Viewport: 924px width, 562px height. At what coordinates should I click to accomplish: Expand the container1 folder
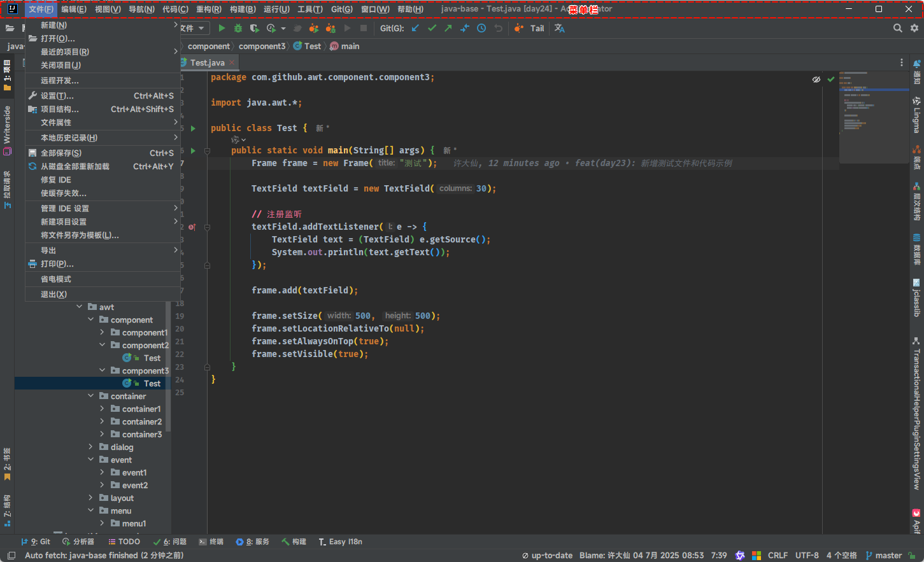(103, 409)
